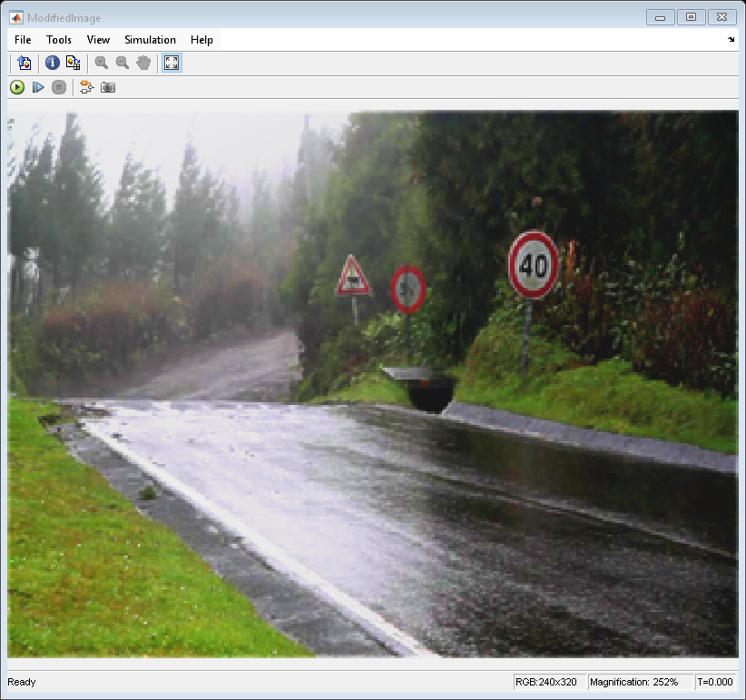
Task: Open the Tools menu
Action: coord(59,40)
